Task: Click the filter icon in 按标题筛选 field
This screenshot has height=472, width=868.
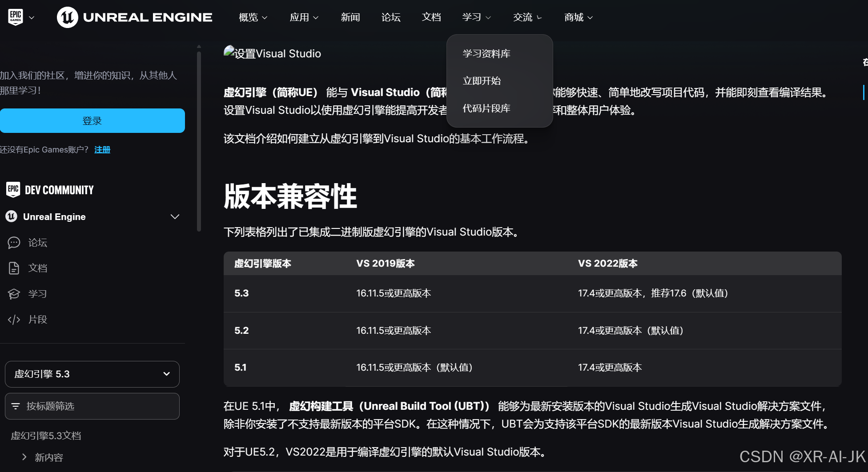Action: (x=16, y=406)
